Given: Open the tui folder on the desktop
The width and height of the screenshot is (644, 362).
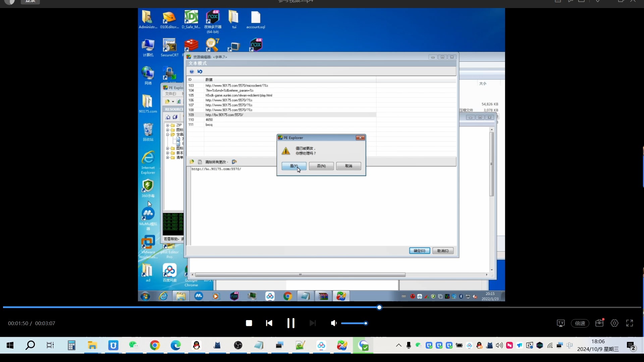Looking at the screenshot, I should 234,19.
